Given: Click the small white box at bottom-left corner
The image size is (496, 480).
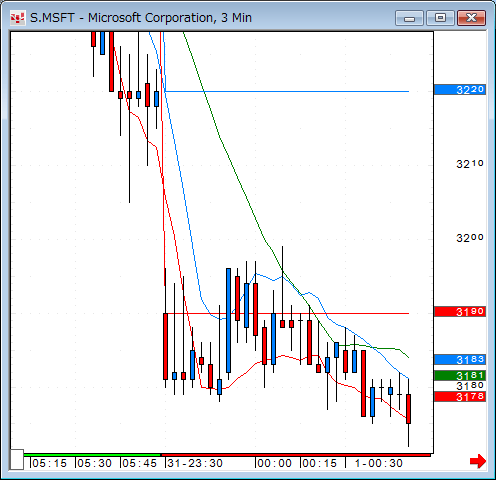Looking at the screenshot, I should point(17,460).
